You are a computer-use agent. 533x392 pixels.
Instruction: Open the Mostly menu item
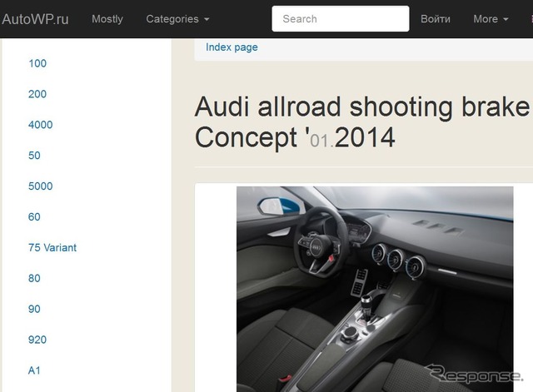107,19
